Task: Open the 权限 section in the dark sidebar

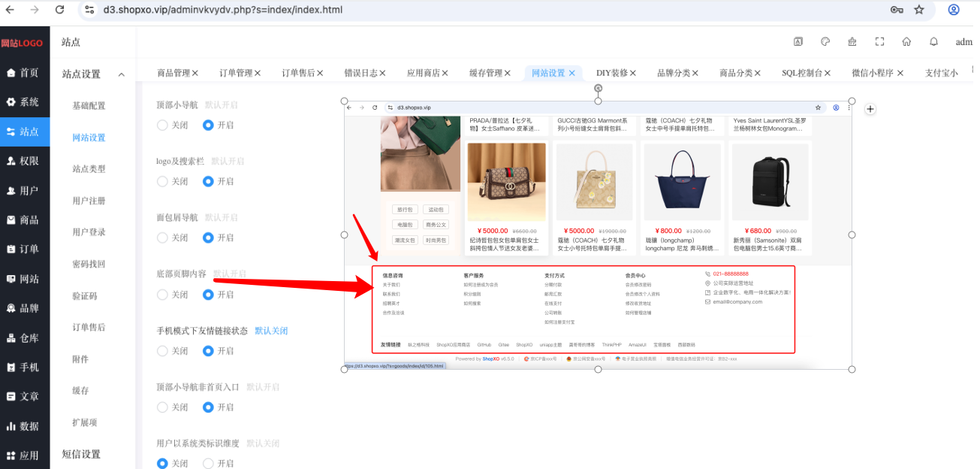Action: click(24, 161)
